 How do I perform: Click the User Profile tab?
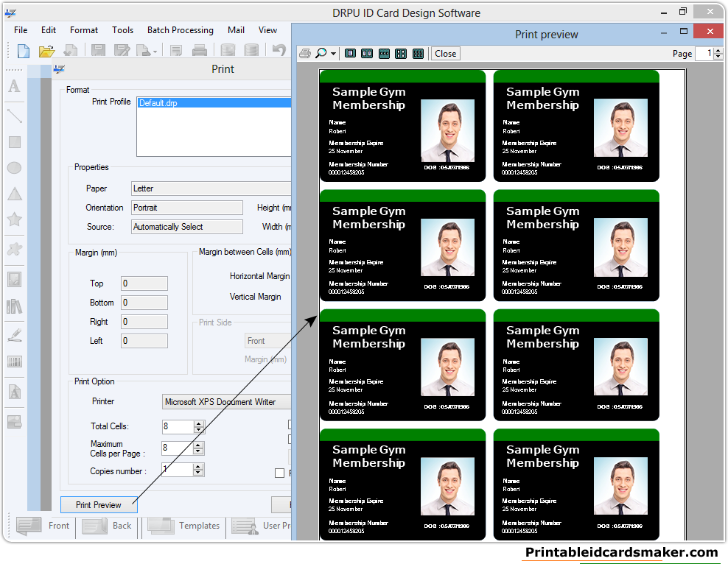pyautogui.click(x=262, y=526)
